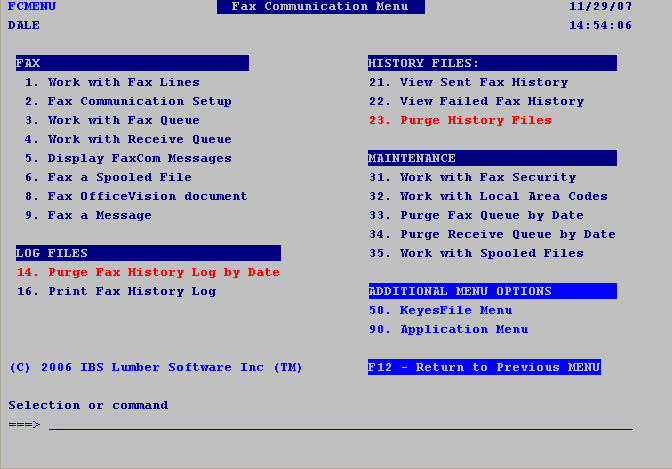Click Purge Fax History Log by Date

coord(148,272)
